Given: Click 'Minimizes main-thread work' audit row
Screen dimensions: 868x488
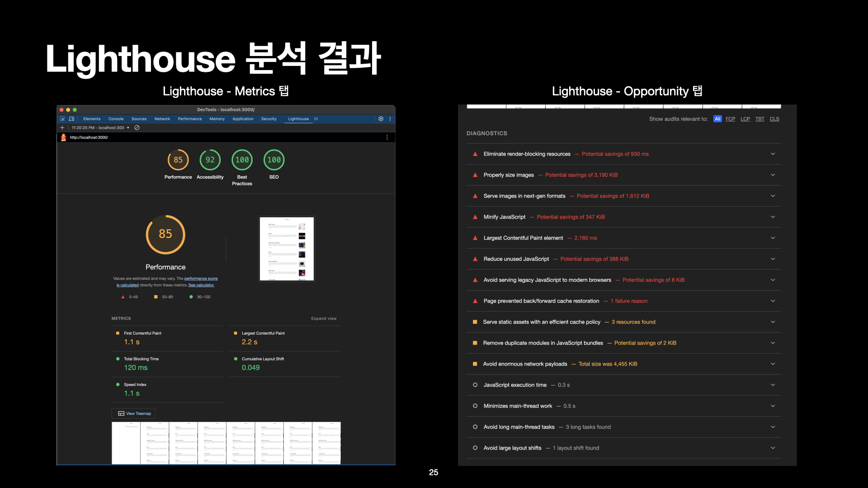Looking at the screenshot, I should [624, 406].
